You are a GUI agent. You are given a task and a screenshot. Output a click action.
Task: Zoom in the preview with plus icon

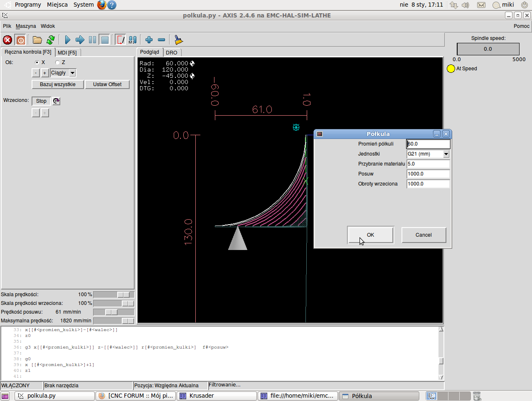coord(149,40)
